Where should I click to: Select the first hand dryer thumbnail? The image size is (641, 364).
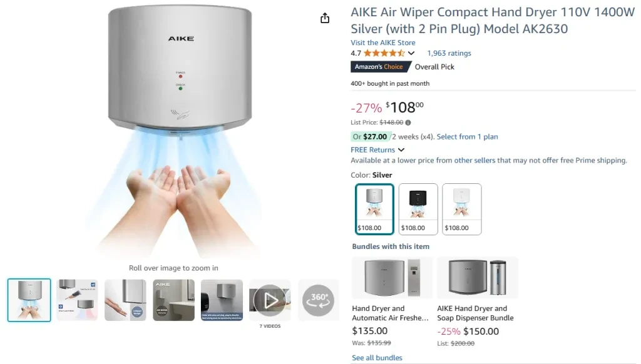(x=29, y=300)
